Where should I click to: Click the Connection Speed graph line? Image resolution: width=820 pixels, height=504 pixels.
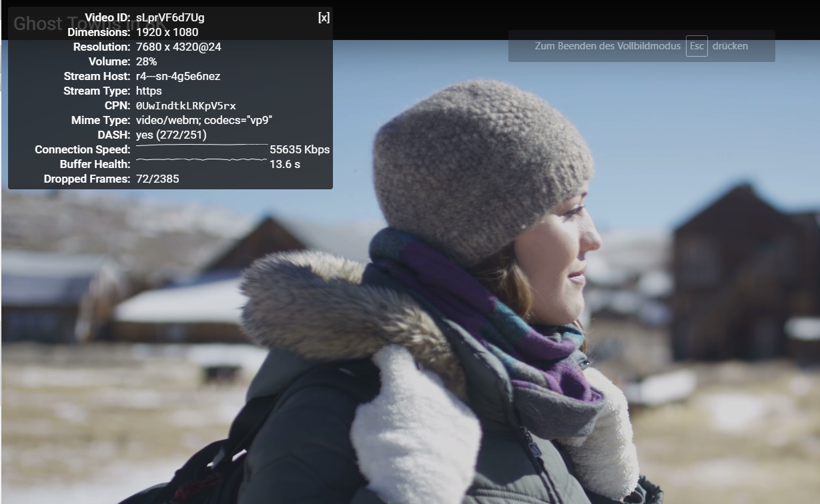tap(201, 144)
